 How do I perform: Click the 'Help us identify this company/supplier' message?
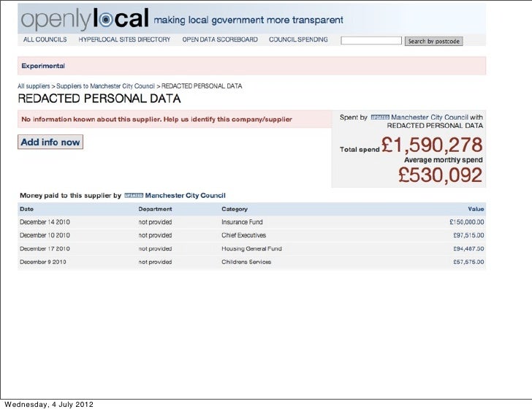(228, 119)
